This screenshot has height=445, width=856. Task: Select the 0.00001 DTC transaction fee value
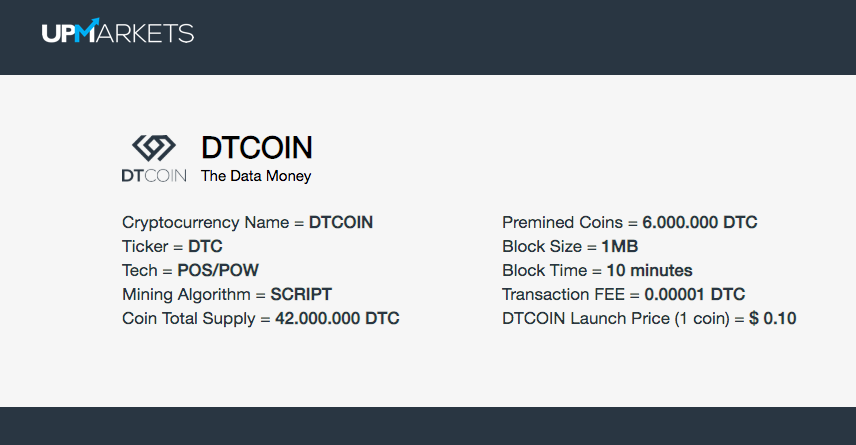[694, 294]
